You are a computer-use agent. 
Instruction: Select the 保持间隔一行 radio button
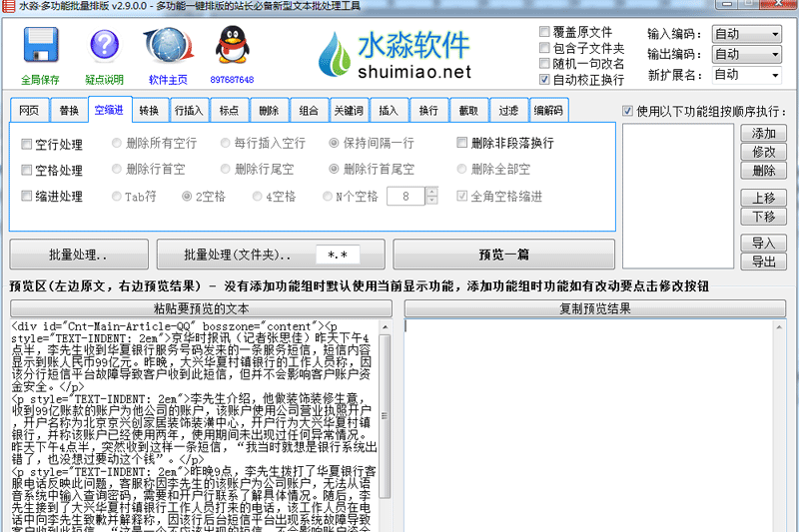point(334,143)
